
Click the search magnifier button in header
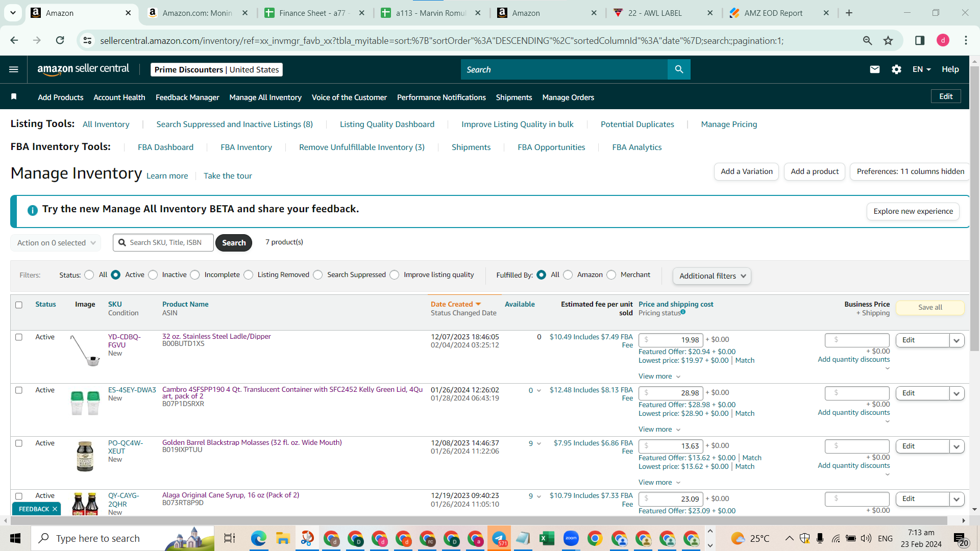pyautogui.click(x=679, y=69)
